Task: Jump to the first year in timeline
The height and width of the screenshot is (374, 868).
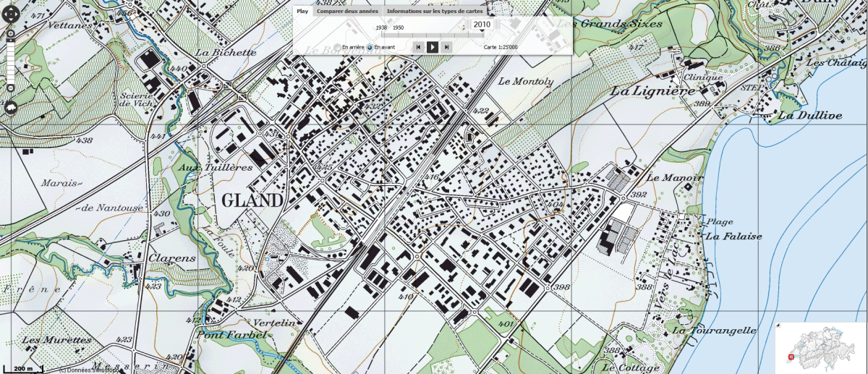Action: (x=417, y=47)
